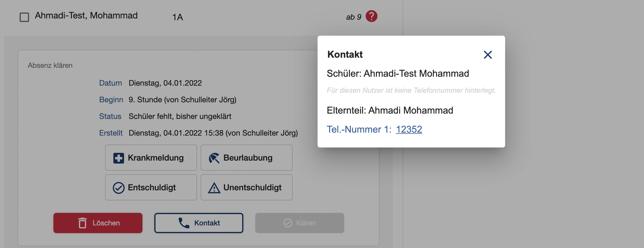
Task: Open the Kontakt button for phone details
Action: click(x=199, y=223)
